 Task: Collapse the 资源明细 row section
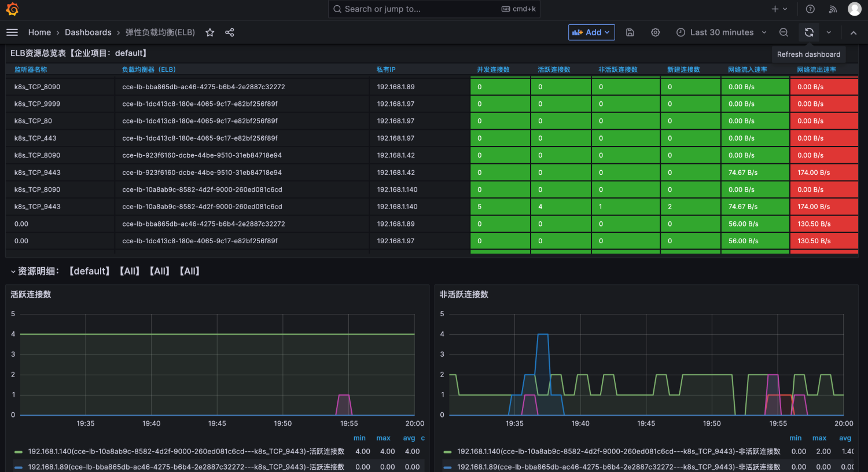pos(13,272)
